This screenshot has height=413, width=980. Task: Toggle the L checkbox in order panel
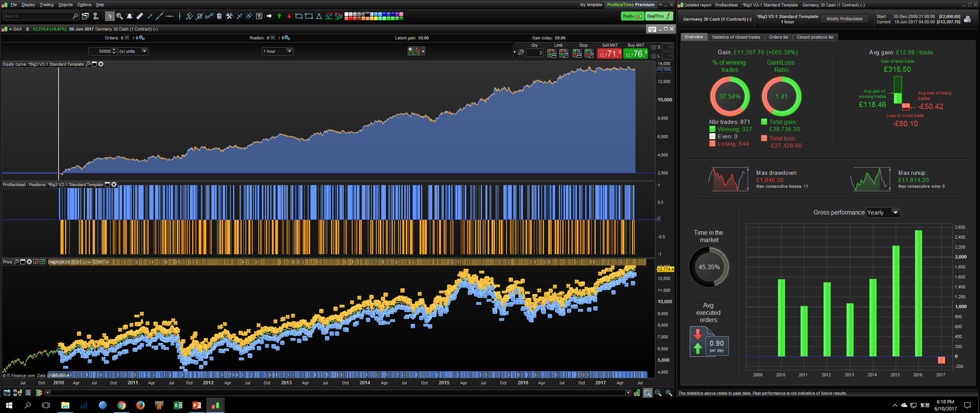(x=654, y=56)
